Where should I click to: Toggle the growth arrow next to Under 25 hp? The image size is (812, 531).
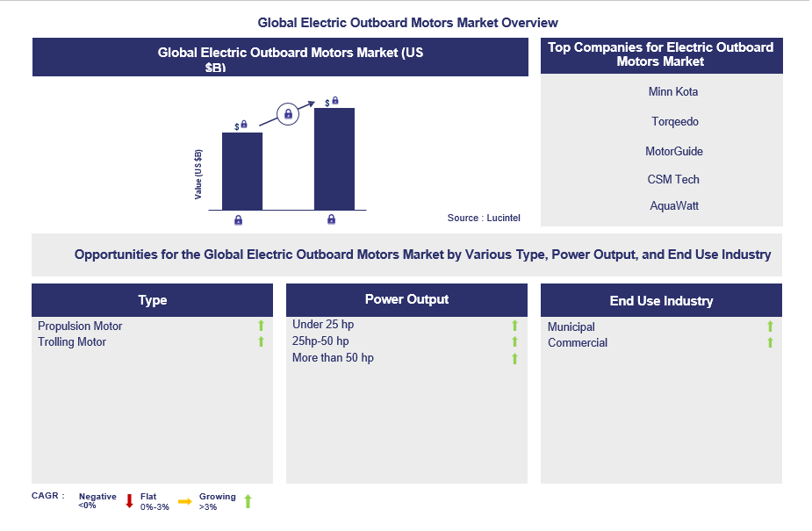pyautogui.click(x=514, y=324)
